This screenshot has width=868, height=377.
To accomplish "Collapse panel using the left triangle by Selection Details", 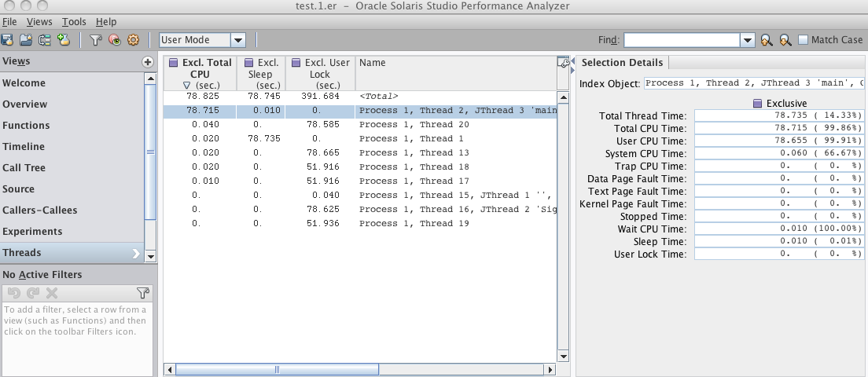I will pos(573,60).
